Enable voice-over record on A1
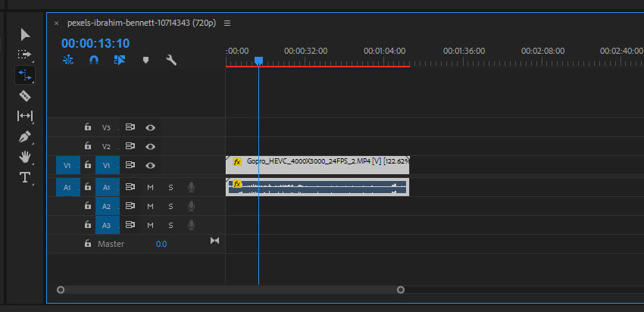 [x=191, y=187]
